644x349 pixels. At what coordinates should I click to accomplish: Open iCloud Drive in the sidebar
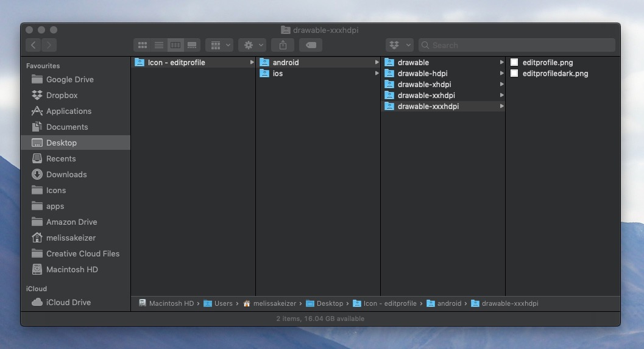[76, 302]
